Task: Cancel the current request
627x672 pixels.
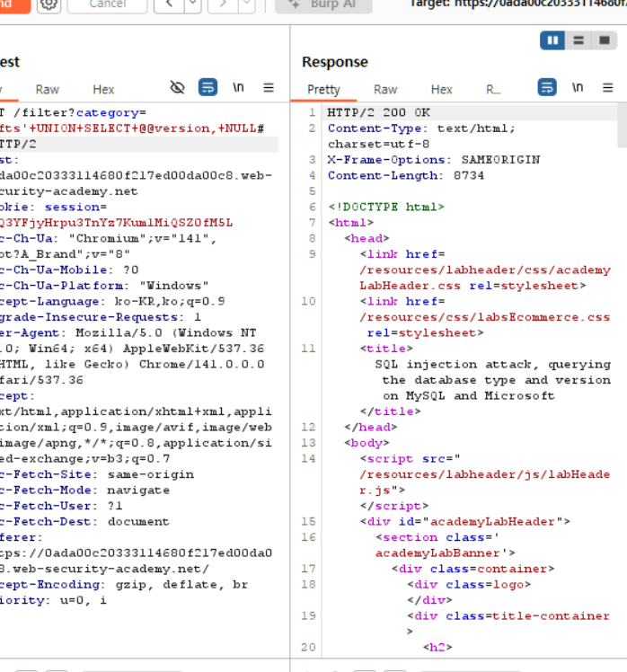Action: [107, 4]
